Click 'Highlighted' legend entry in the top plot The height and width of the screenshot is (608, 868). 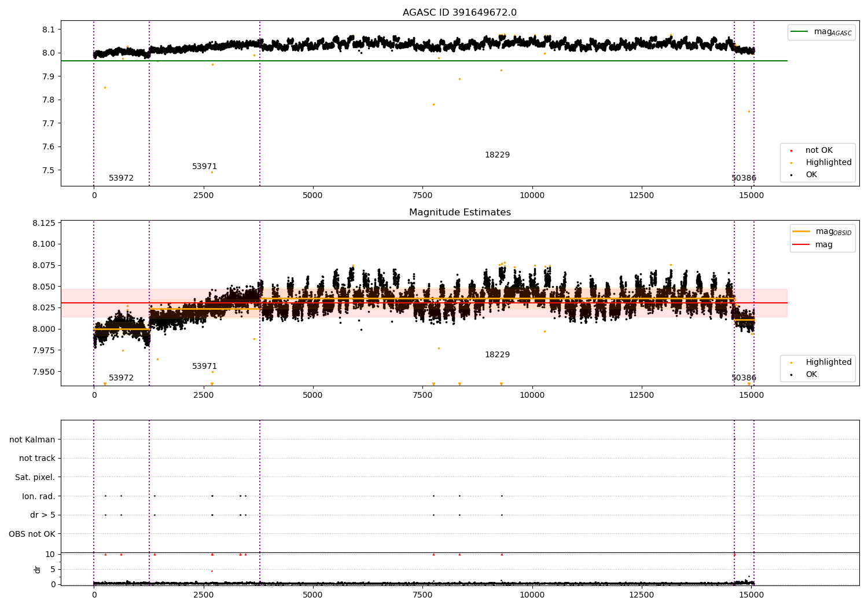821,163
